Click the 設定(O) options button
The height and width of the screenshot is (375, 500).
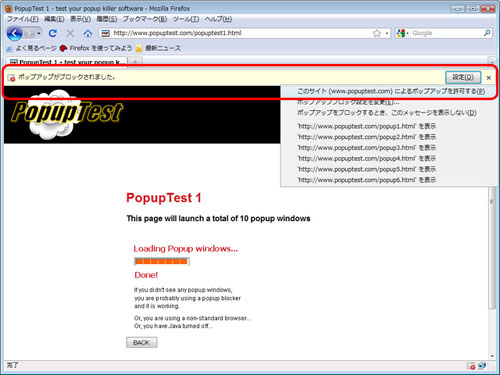[x=463, y=77]
